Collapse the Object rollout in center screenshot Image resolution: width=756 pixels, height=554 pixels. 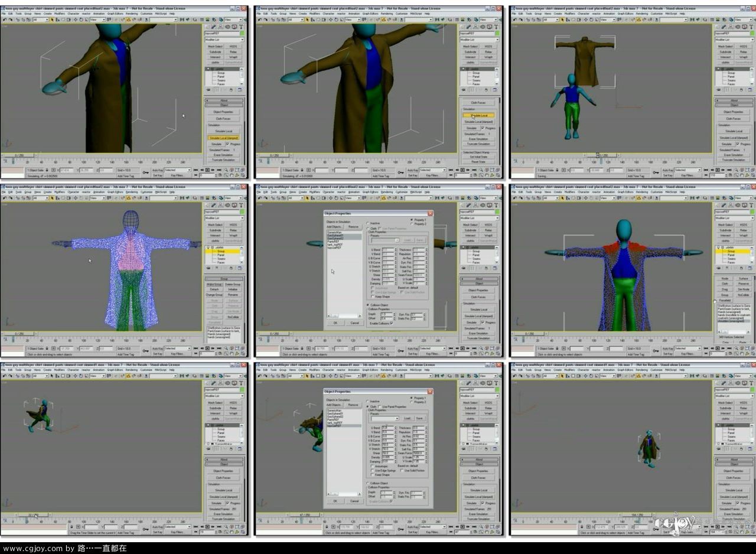(x=479, y=283)
